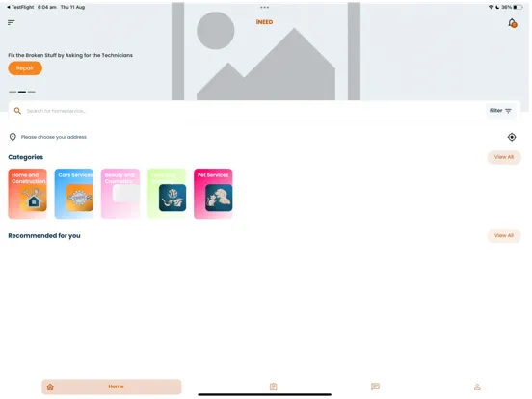Viewport: 532px width, 399px height.
Task: Switch to the chat messages tab
Action: pos(375,386)
